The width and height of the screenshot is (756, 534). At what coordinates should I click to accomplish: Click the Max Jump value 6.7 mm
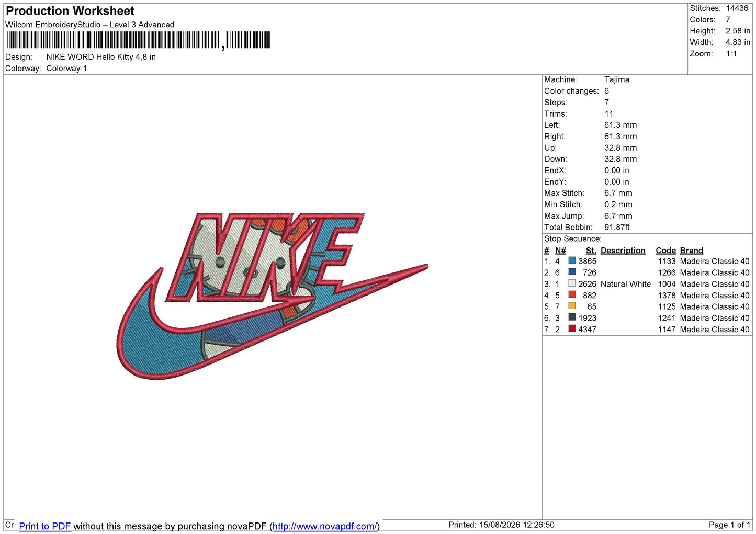pos(618,216)
